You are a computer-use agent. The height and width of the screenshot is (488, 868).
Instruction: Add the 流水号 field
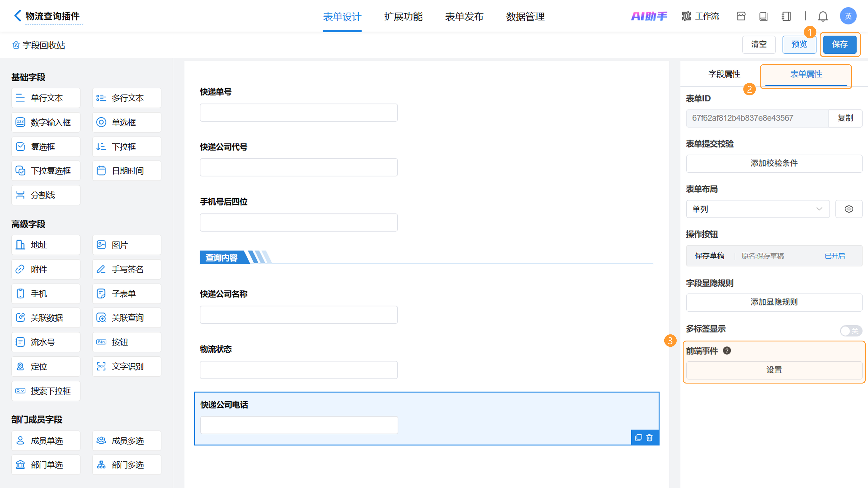coord(46,342)
